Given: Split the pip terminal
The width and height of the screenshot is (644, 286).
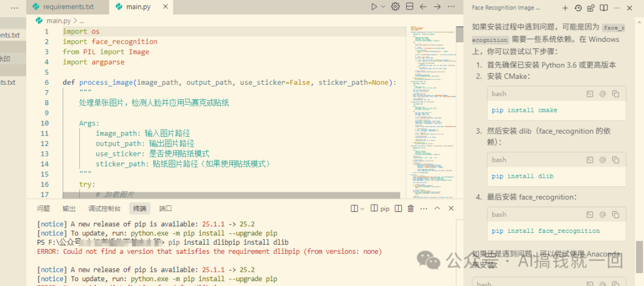Looking at the screenshot, I should click(398, 208).
